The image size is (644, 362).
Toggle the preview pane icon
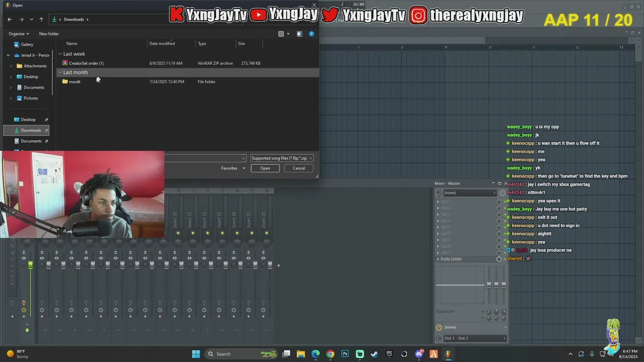pyautogui.click(x=299, y=34)
